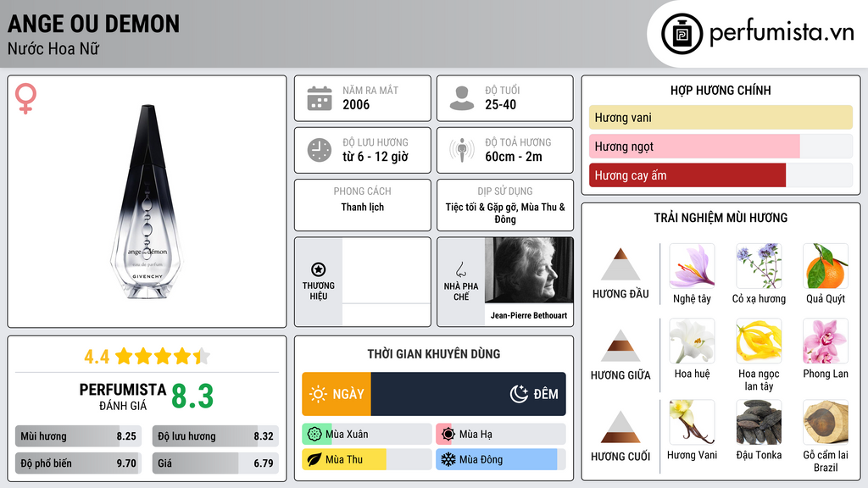Click the nose icon above Nhà pha chế
This screenshot has height=488, width=868.
pyautogui.click(x=460, y=269)
